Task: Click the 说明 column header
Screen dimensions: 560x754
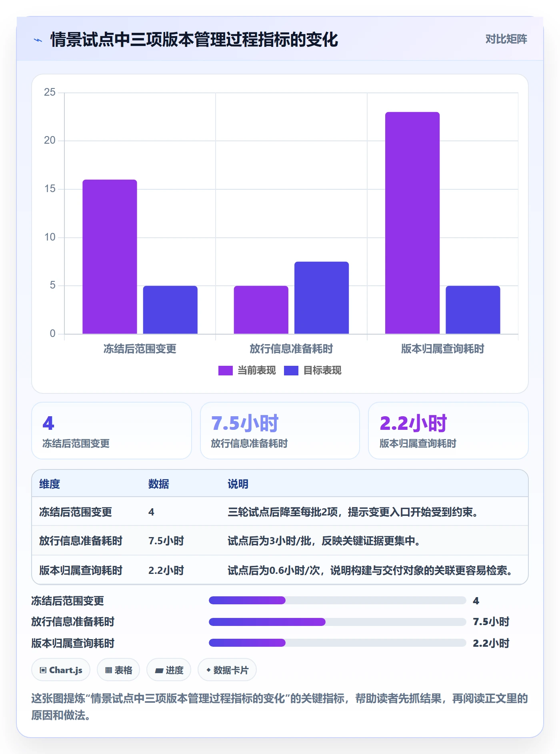Action: point(238,484)
